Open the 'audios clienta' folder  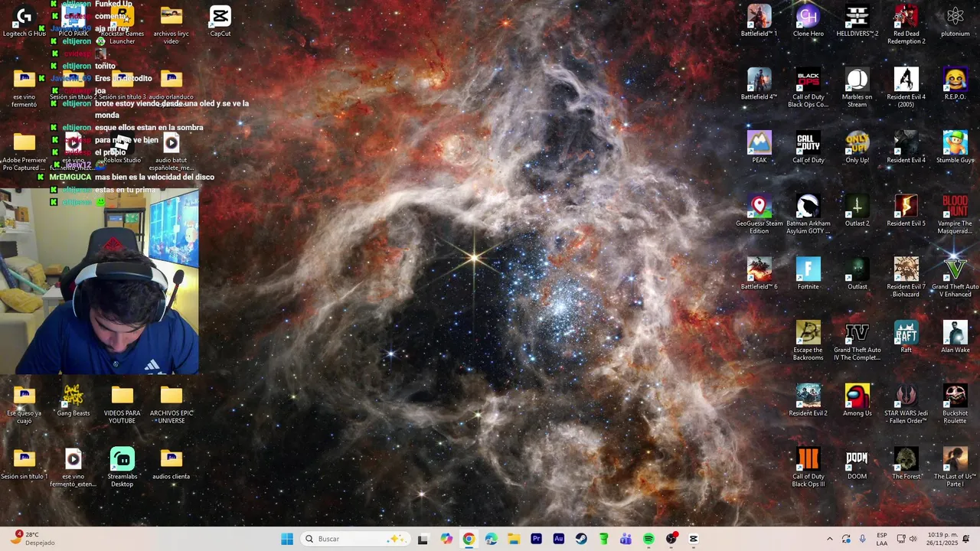171,464
